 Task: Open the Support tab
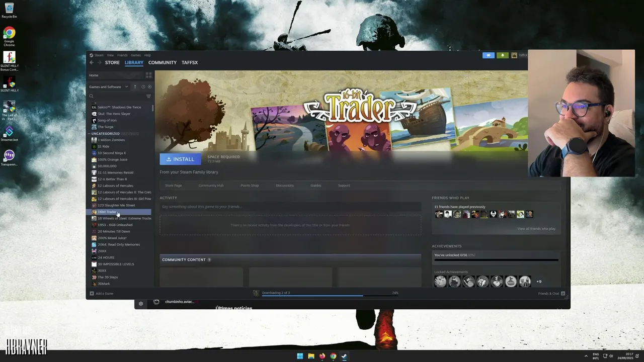[344, 186]
